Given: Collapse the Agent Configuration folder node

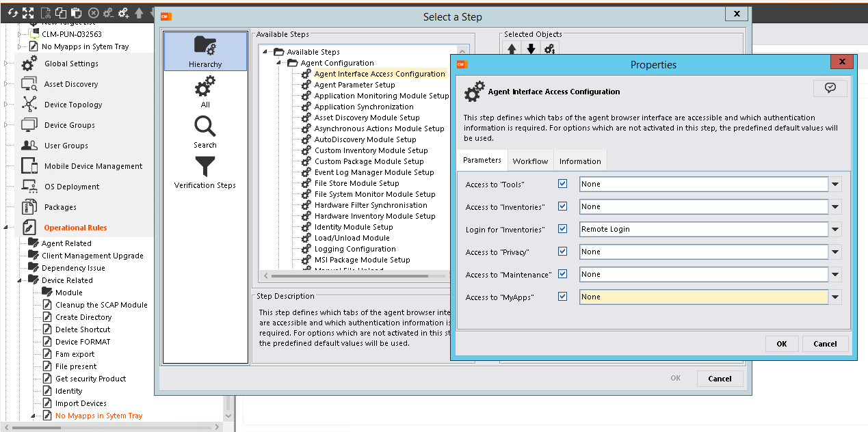Looking at the screenshot, I should tap(279, 63).
